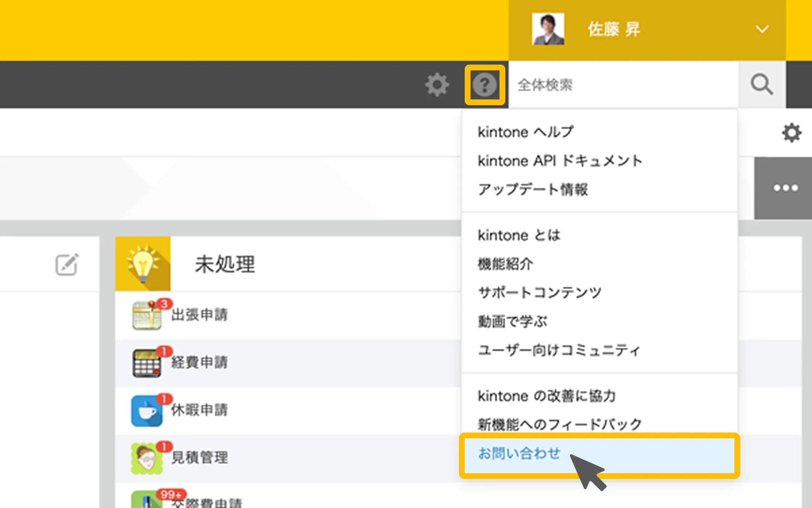Open the three-dots options button
This screenshot has width=812, height=508.
(785, 188)
